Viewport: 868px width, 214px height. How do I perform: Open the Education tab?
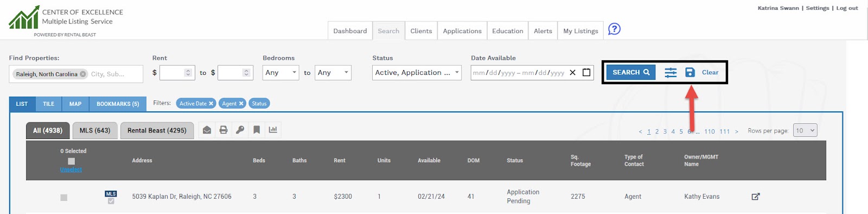[x=508, y=31]
